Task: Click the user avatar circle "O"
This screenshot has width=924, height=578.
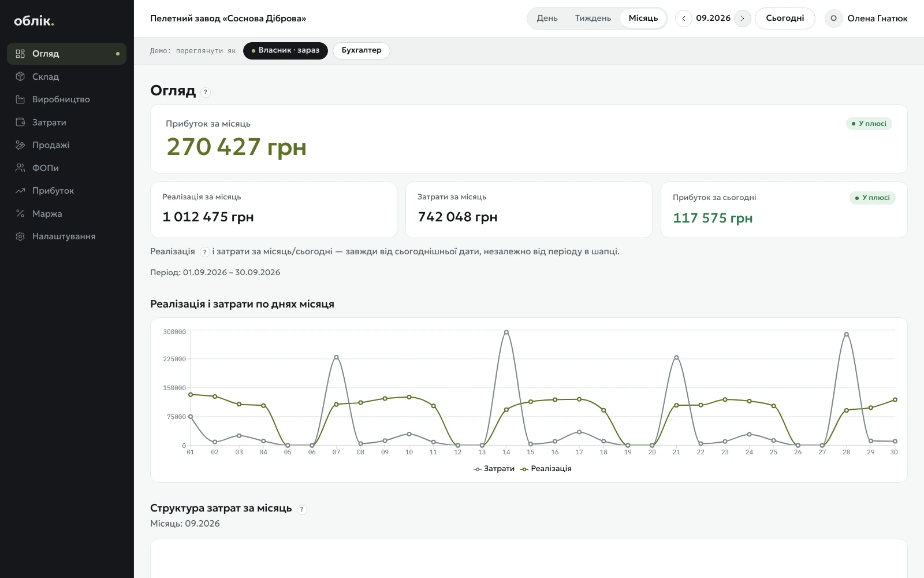Action: (x=833, y=18)
